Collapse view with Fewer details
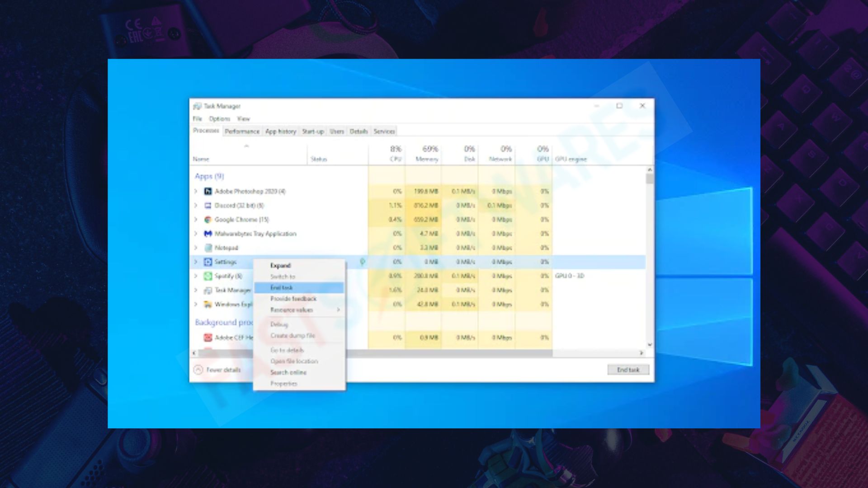868x488 pixels. click(x=217, y=370)
